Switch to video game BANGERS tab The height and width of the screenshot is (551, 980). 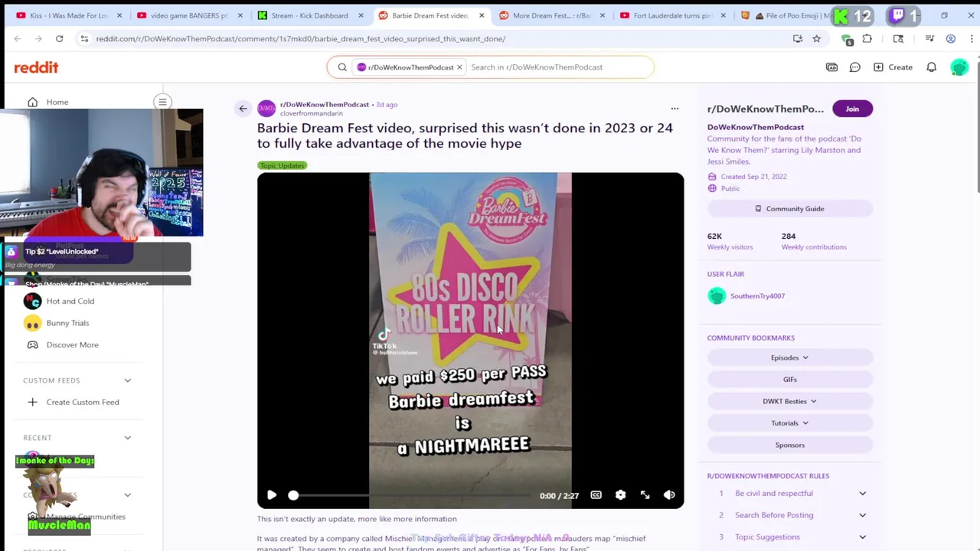[x=188, y=15]
